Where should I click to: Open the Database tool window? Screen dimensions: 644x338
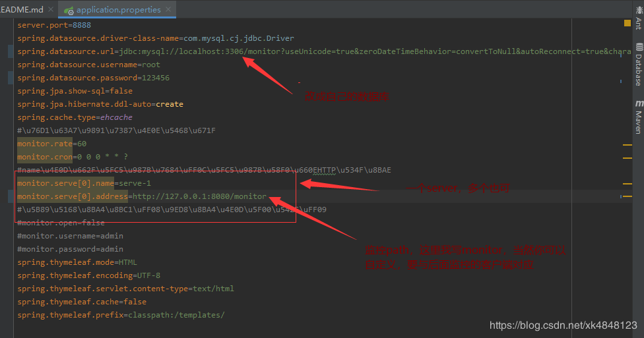tap(639, 65)
